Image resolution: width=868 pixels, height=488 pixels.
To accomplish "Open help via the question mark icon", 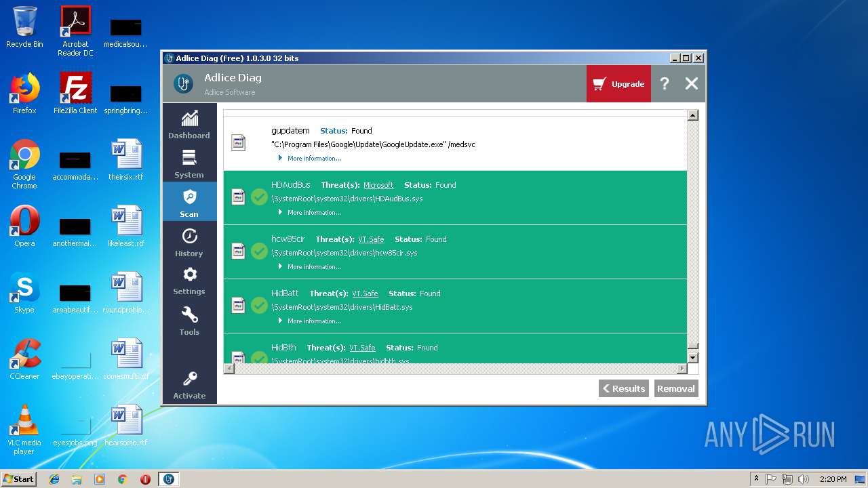I will (x=665, y=83).
